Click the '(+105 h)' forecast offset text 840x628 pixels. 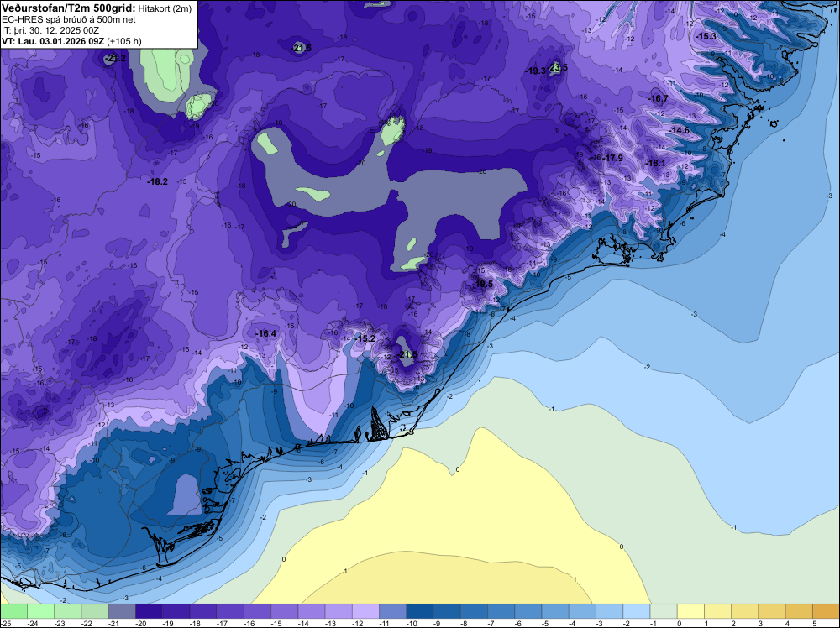[124, 41]
